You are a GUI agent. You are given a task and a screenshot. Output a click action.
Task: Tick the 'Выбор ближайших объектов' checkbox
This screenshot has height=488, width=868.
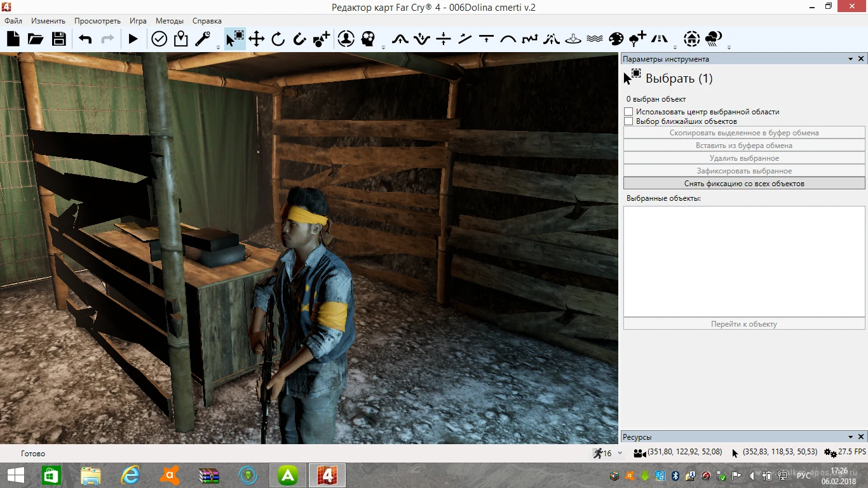pos(628,121)
